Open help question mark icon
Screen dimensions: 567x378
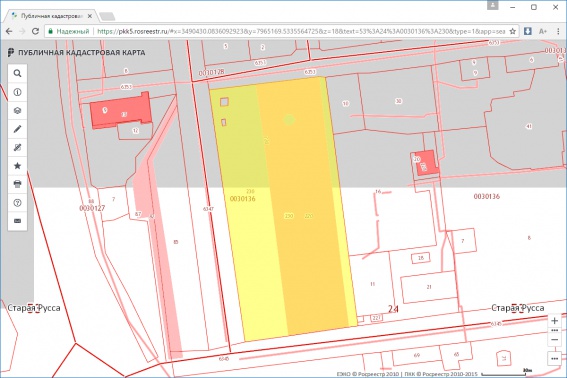(17, 203)
